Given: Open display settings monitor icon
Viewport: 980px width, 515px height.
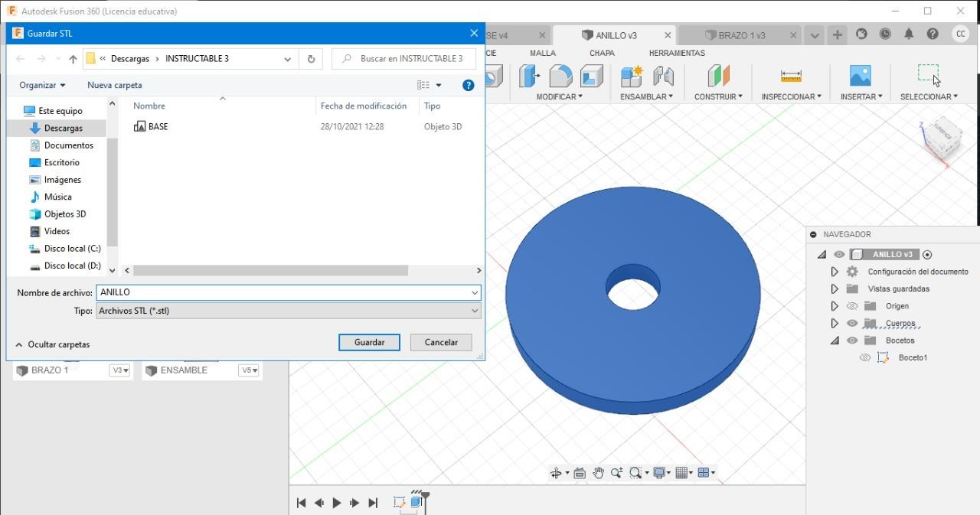Looking at the screenshot, I should point(658,473).
